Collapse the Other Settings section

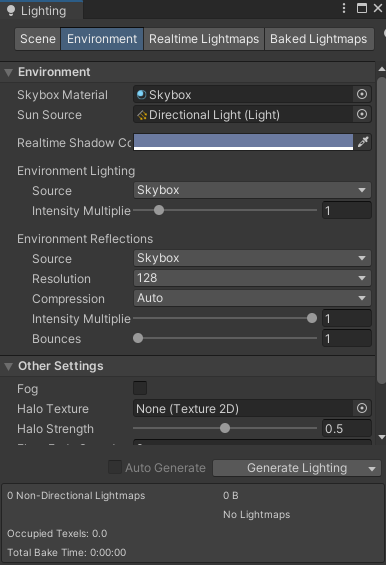[9, 366]
